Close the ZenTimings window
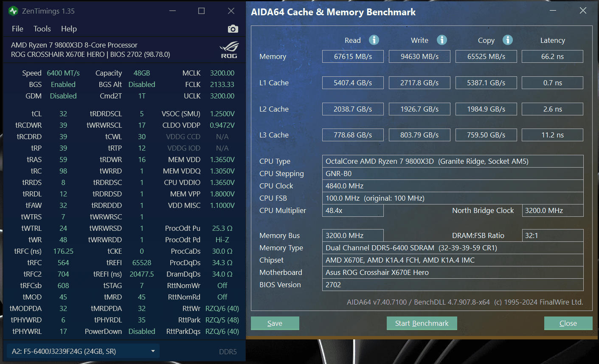Viewport: 599px width, 364px height. click(231, 11)
